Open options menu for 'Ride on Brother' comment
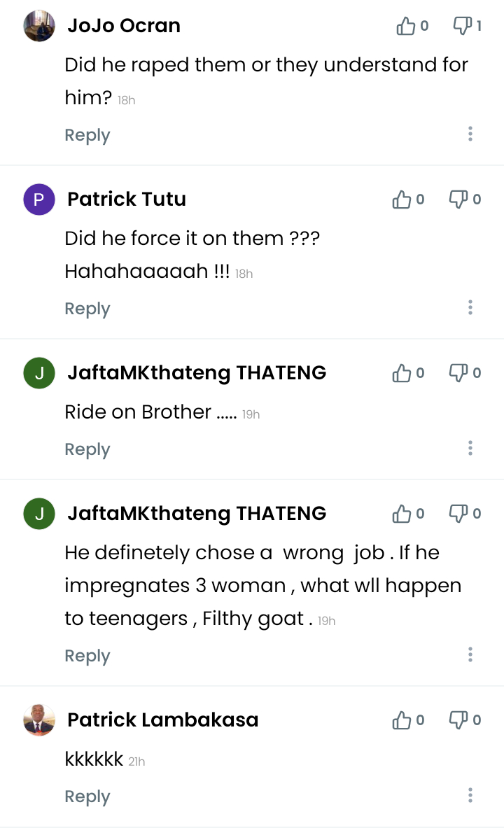 [470, 448]
